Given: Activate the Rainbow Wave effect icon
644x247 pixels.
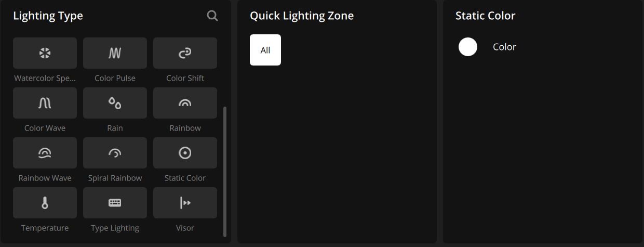Looking at the screenshot, I should pos(45,153).
